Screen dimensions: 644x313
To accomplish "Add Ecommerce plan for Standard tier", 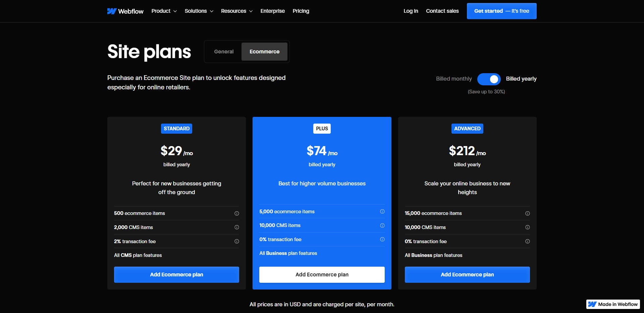I will pyautogui.click(x=176, y=275).
